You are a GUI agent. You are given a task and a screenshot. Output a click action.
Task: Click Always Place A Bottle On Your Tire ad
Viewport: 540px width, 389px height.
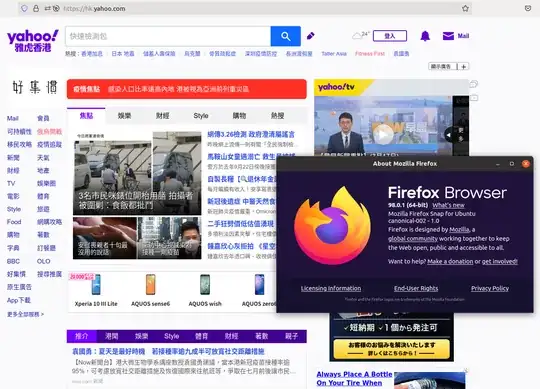[354, 378]
